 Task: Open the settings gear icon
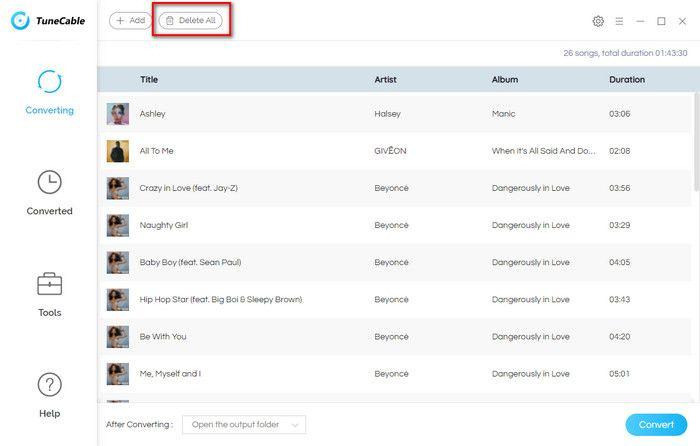click(598, 21)
